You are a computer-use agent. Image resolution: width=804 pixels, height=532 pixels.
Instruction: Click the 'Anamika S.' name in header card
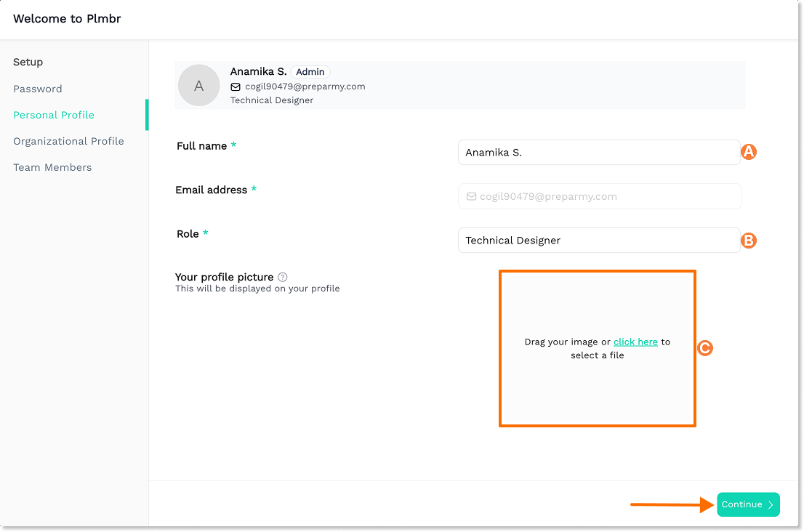pos(259,72)
